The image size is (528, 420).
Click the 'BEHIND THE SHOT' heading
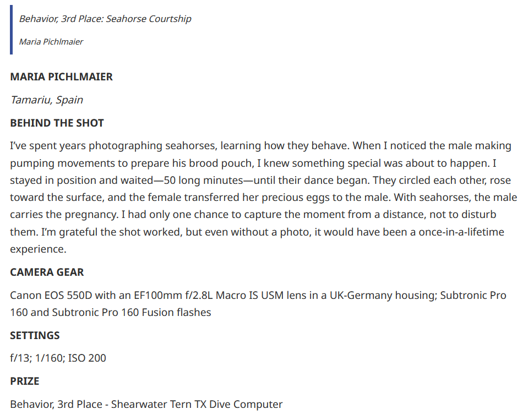[57, 123]
